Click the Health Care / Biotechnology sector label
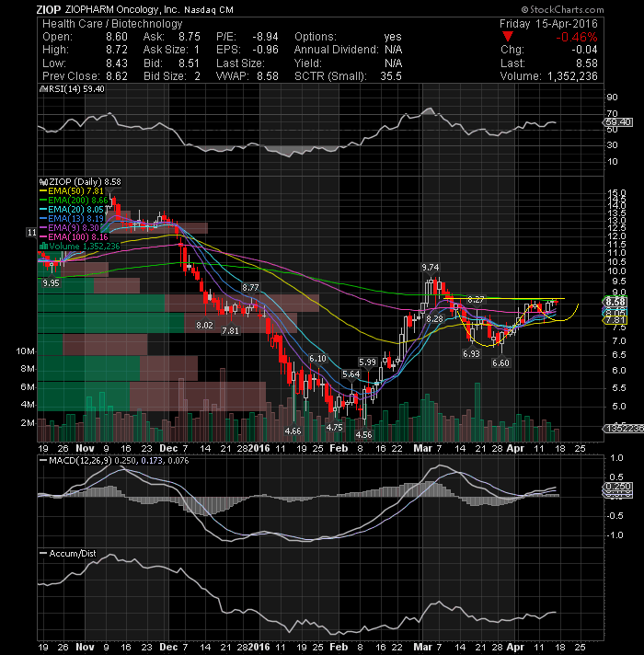Viewport: 644px width, 655px height. 112,24
